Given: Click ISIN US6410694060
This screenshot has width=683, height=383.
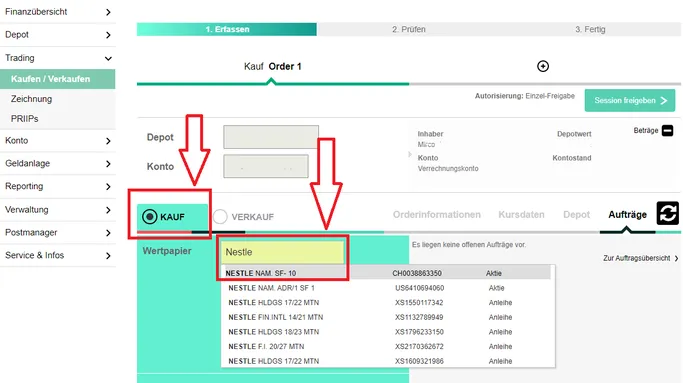Looking at the screenshot, I should tap(419, 288).
